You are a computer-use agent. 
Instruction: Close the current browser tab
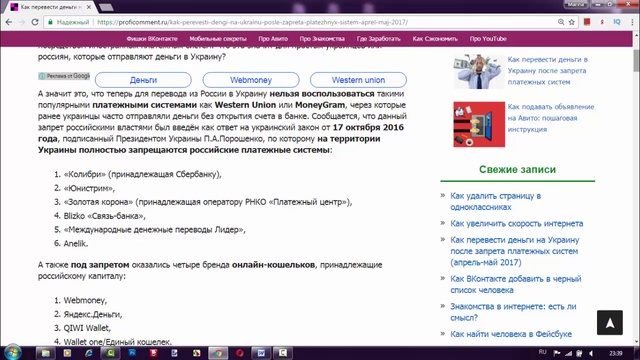click(x=89, y=7)
